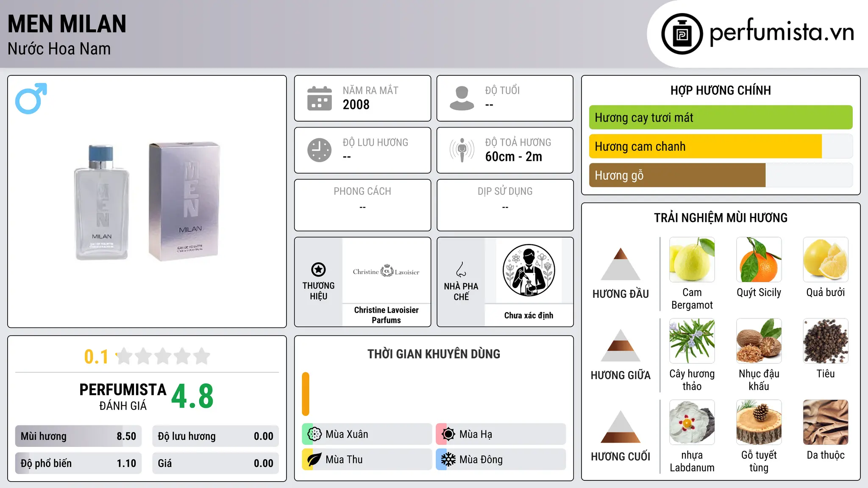868x488 pixels.
Task: Click the Giá 0.00 score row
Action: click(x=215, y=463)
